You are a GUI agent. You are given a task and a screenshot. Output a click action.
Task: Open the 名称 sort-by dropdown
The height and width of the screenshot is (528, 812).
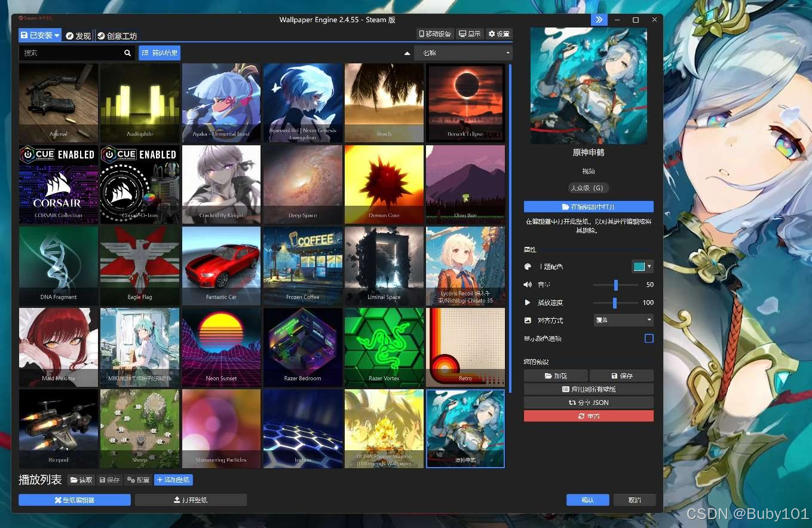(464, 53)
